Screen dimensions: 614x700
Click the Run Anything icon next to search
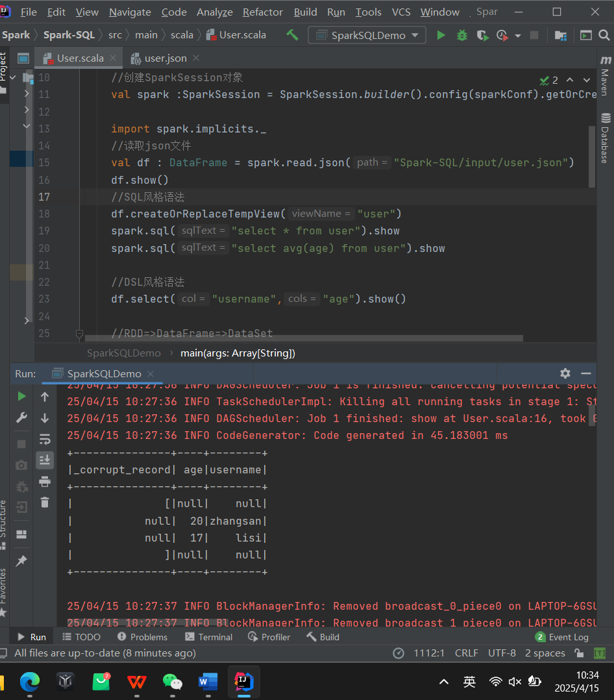click(586, 35)
